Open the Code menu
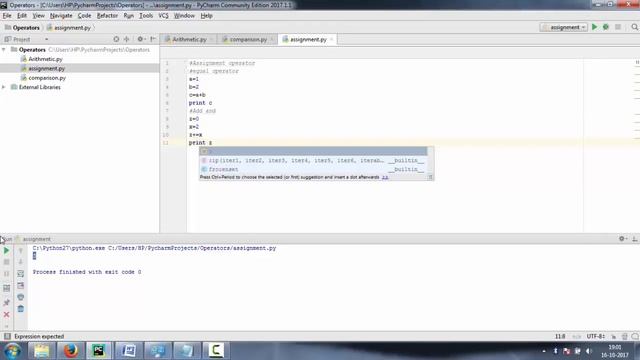Image resolution: width=640 pixels, height=360 pixels. point(84,16)
